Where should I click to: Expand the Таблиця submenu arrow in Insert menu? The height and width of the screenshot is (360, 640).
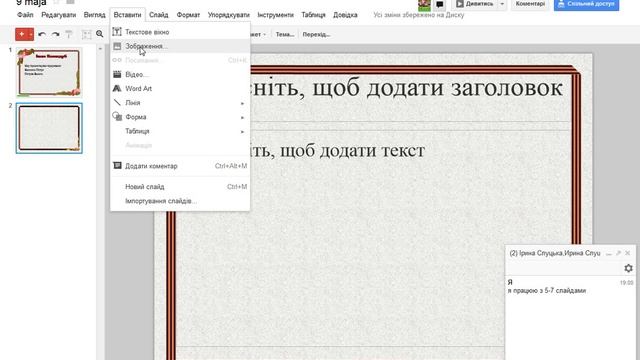(242, 131)
